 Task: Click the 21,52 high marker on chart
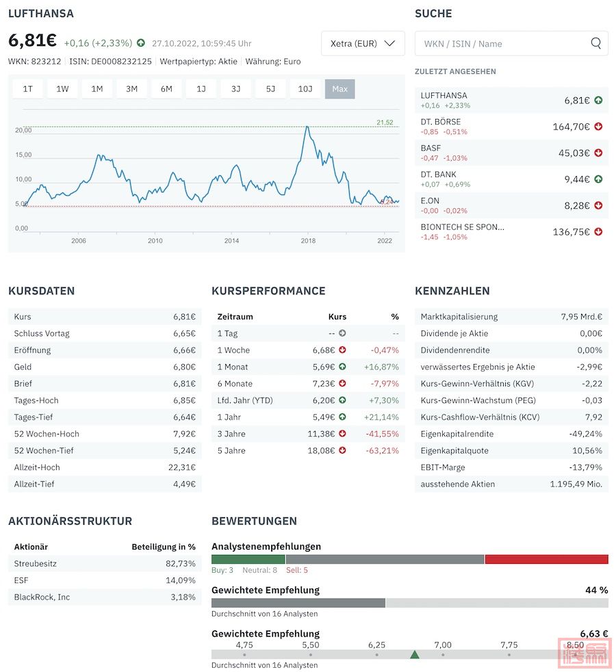pos(385,122)
